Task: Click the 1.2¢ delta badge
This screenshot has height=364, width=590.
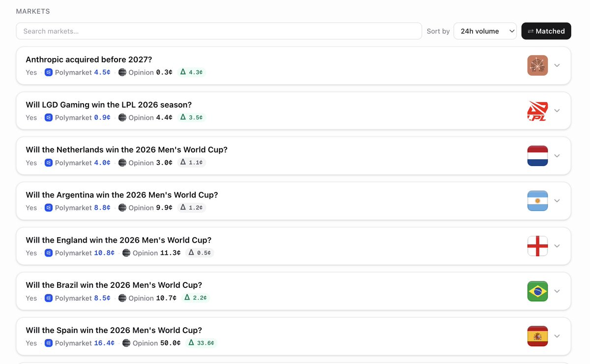Action: click(192, 208)
